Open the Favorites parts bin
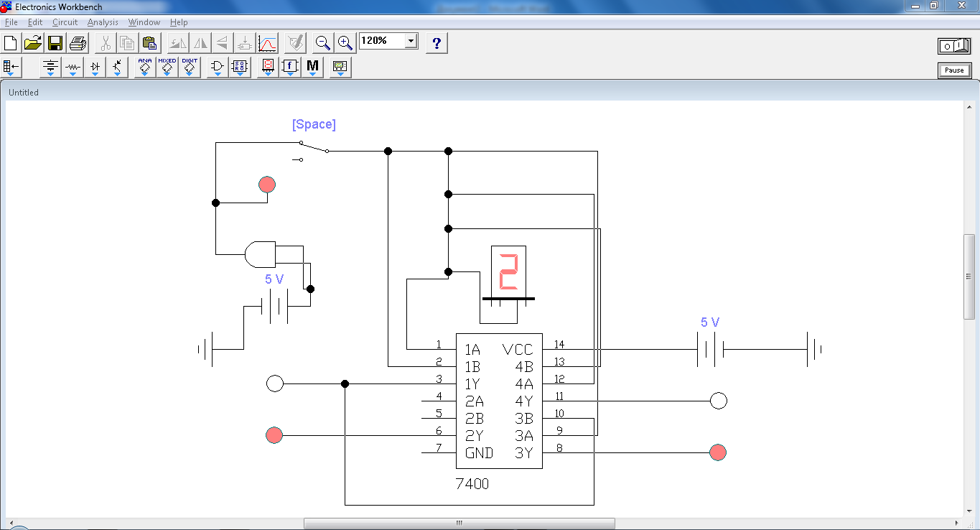 coord(11,68)
